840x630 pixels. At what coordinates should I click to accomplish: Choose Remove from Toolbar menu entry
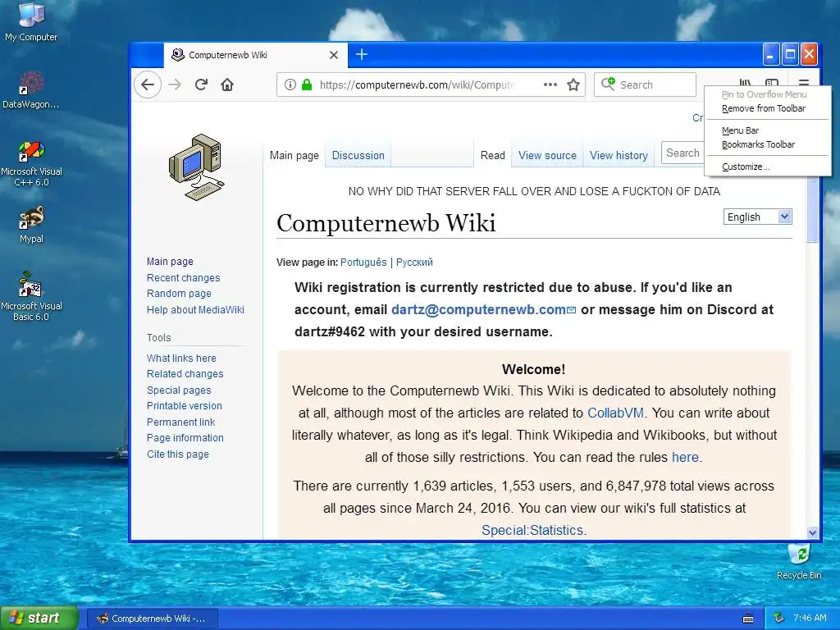[764, 109]
